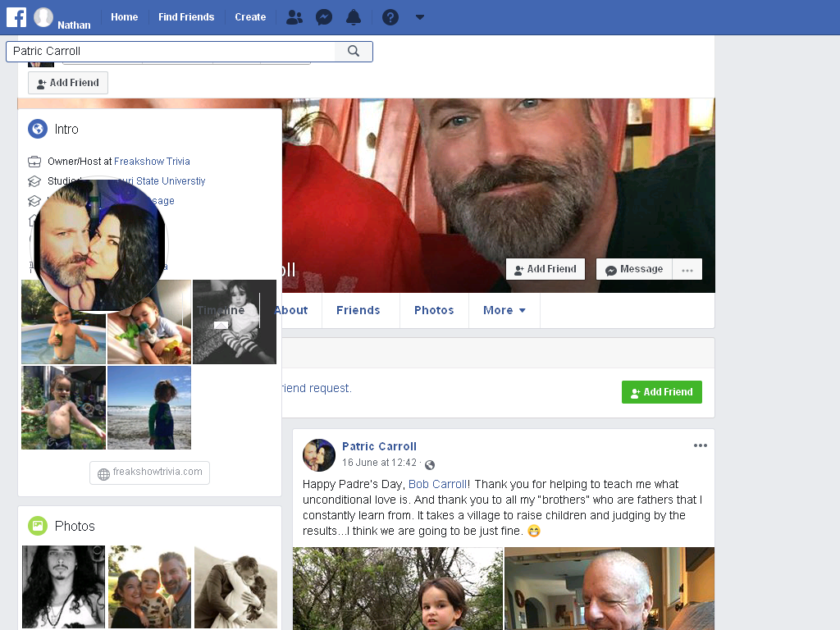Viewport: 840px width, 630px height.
Task: Open the Messenger icon in top bar
Action: [x=324, y=18]
